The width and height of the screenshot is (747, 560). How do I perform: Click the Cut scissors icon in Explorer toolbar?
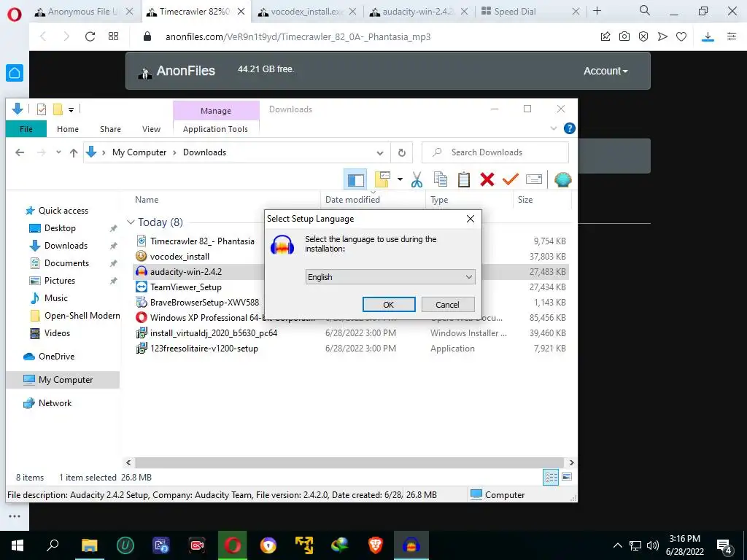pyautogui.click(x=417, y=179)
